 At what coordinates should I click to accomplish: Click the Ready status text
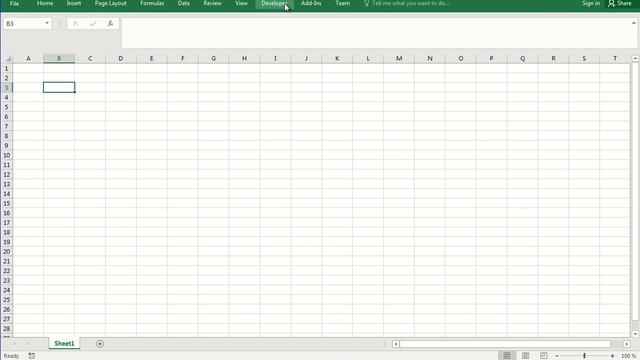[x=11, y=356]
